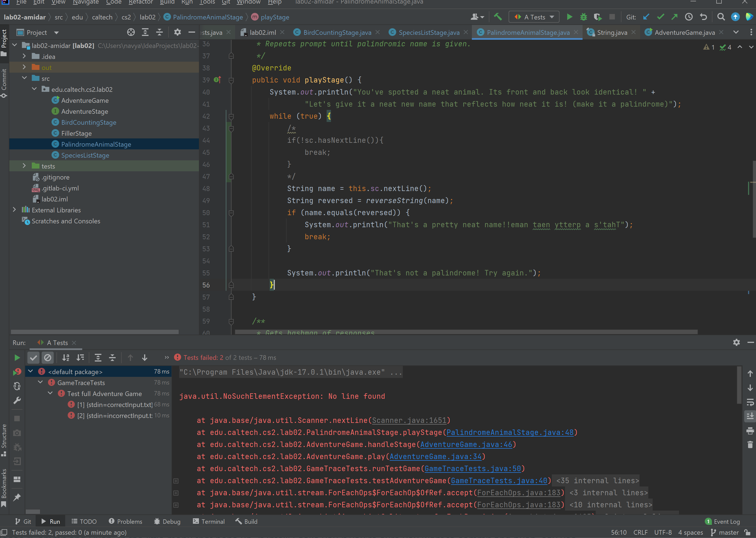Expand the tests folder in the project tree

(x=24, y=166)
